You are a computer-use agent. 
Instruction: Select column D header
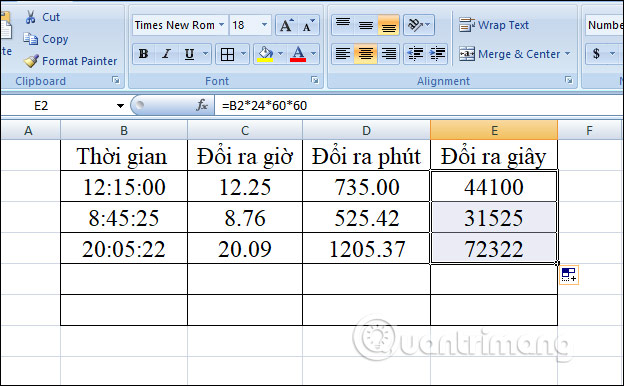tap(366, 130)
